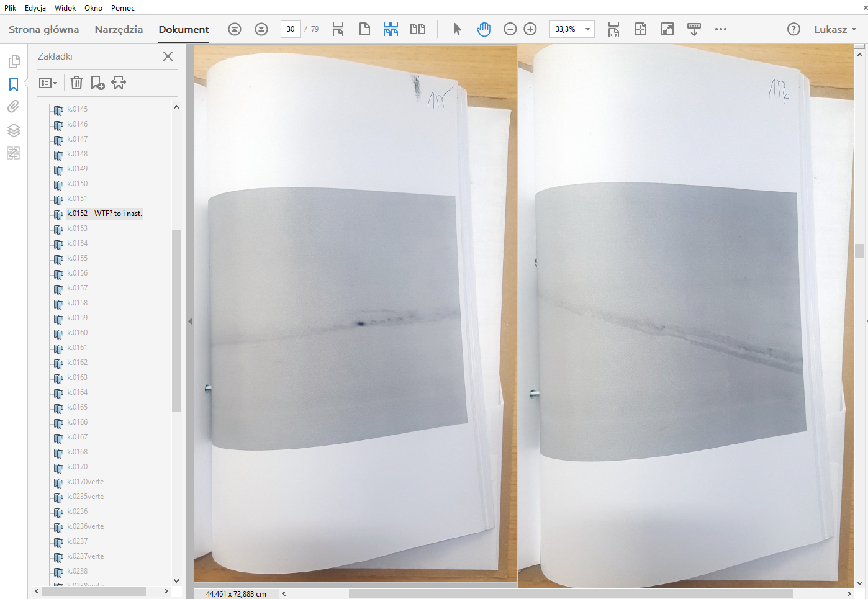This screenshot has width=868, height=599.
Task: Open the attachments paperclip panel
Action: (14, 107)
